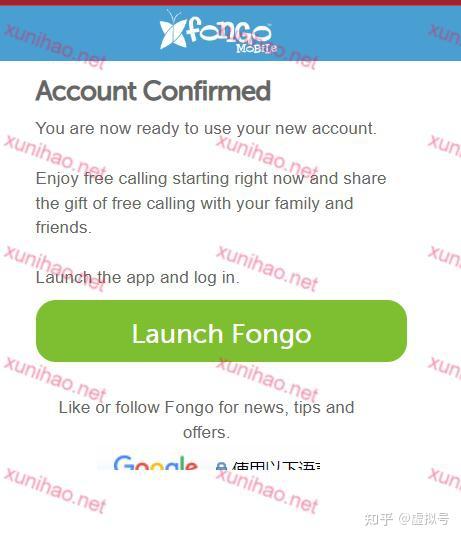Click the word 'friends.' in paragraph
Viewport: 461px width, 539px height.
64,228
